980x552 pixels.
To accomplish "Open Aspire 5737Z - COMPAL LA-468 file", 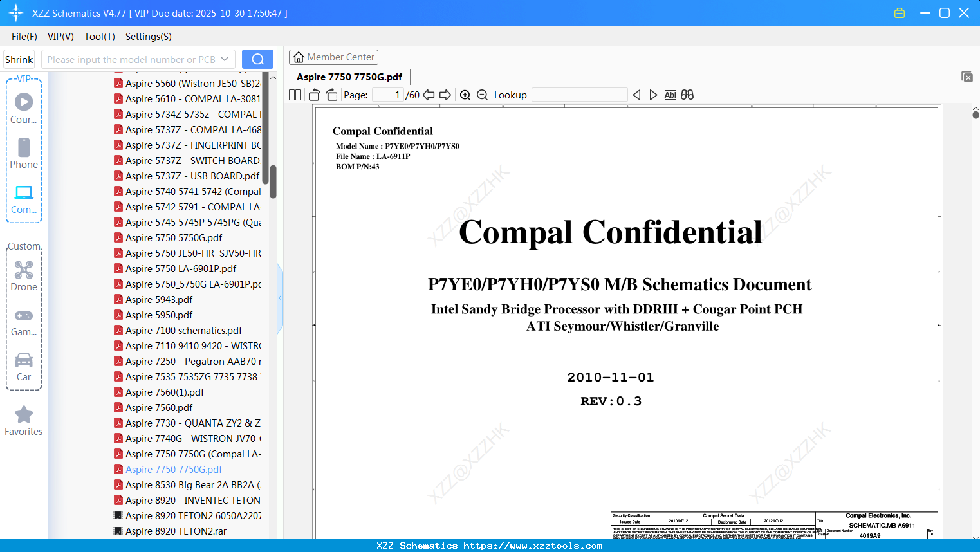I will click(x=187, y=130).
